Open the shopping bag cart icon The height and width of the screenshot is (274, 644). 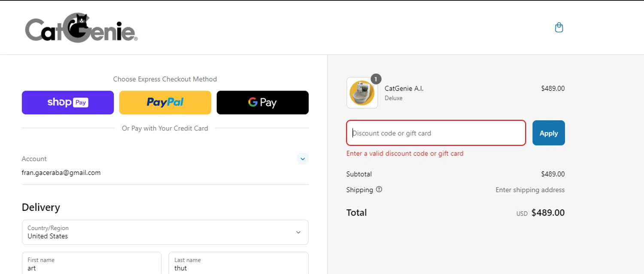click(x=559, y=28)
